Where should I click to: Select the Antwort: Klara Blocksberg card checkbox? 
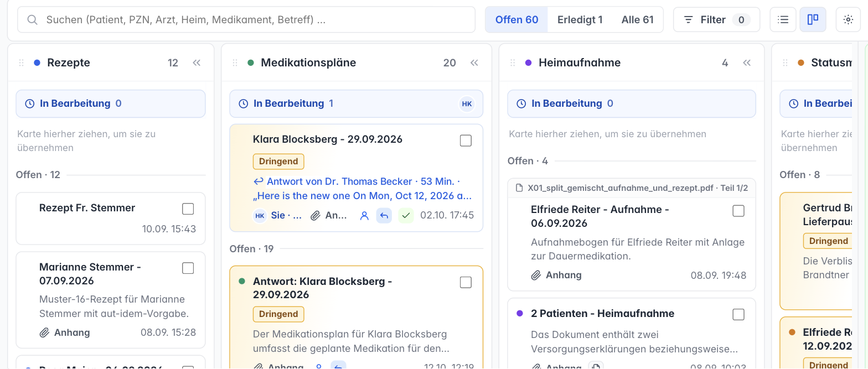[466, 282]
